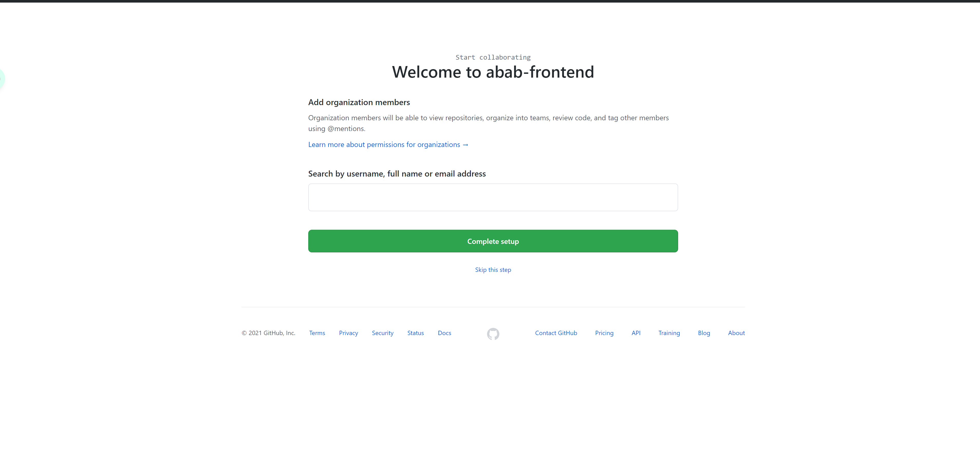
Task: Open the Terms footer link
Action: (x=317, y=333)
